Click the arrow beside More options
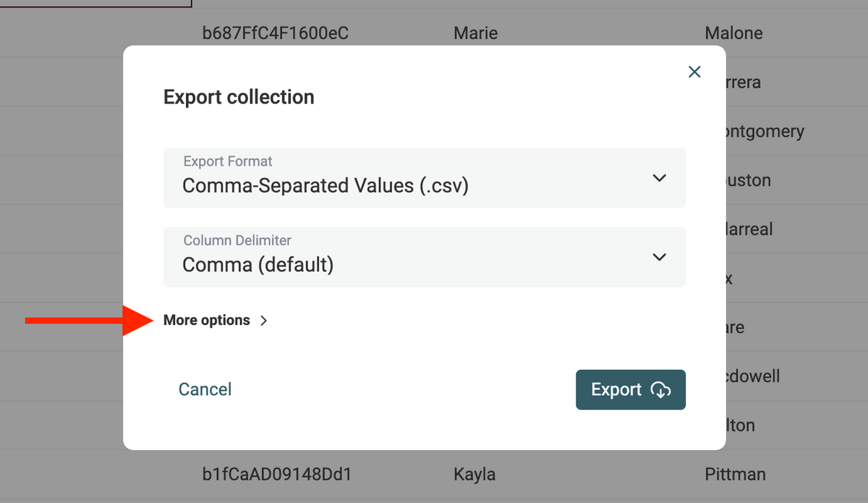Viewport: 868px width, 503px height. [264, 321]
